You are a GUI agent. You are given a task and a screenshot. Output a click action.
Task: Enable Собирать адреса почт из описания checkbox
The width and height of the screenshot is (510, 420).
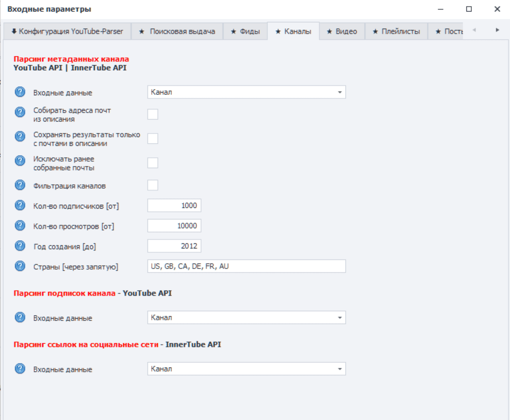click(x=153, y=114)
